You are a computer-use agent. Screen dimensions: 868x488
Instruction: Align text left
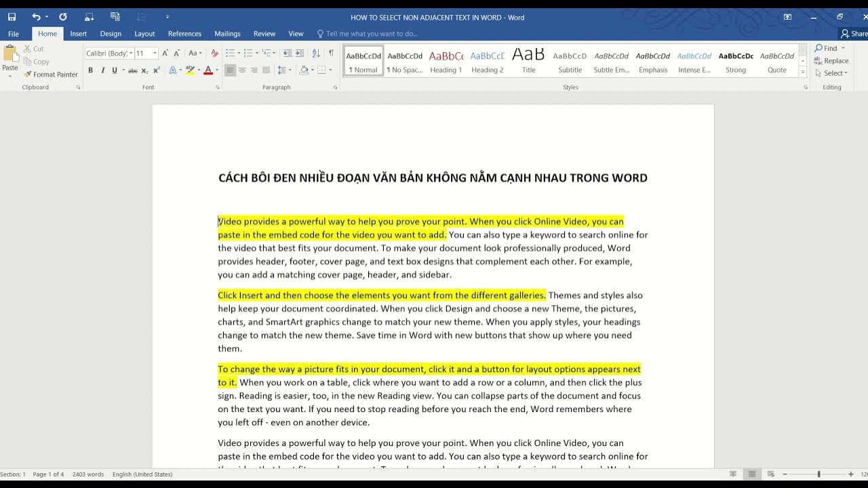click(x=230, y=70)
